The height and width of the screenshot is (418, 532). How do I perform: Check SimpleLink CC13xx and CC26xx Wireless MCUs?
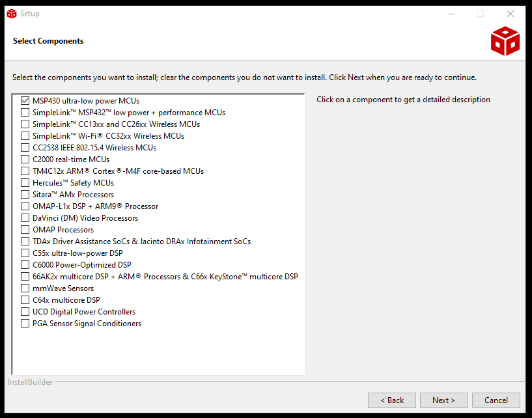click(25, 124)
